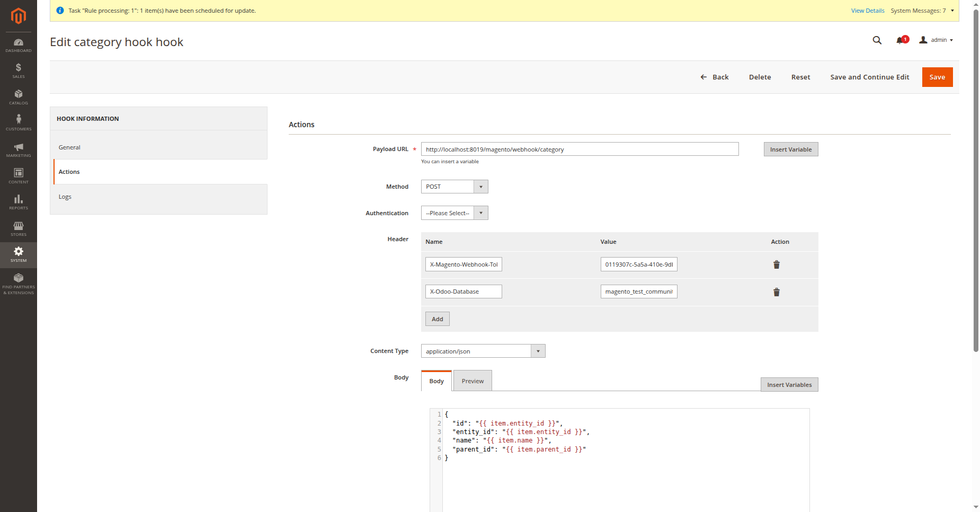Click Save and Continue Edit
This screenshot has height=512, width=980.
870,77
